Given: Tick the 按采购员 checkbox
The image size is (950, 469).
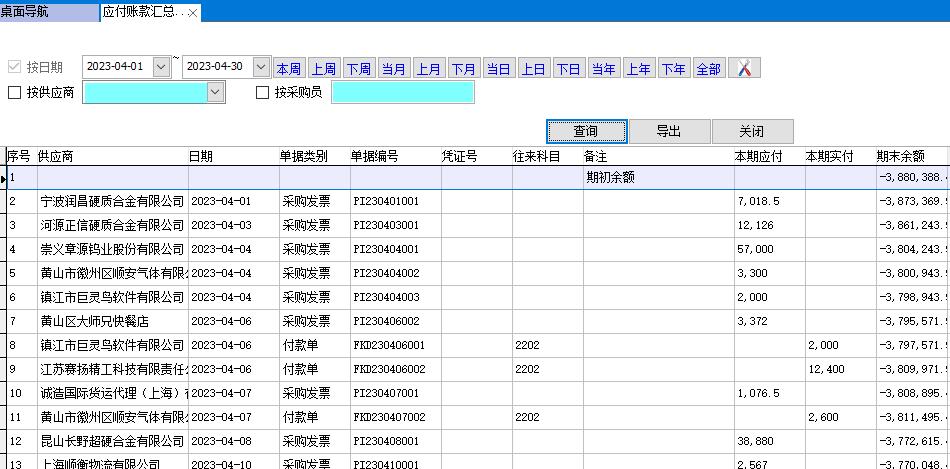Looking at the screenshot, I should click(263, 93).
